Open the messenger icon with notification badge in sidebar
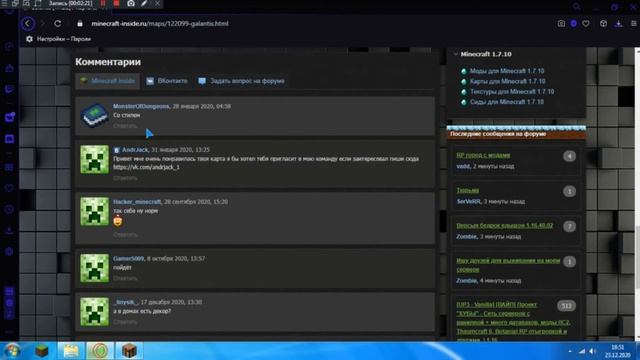Viewport: 640px width, 360px height. (x=9, y=118)
